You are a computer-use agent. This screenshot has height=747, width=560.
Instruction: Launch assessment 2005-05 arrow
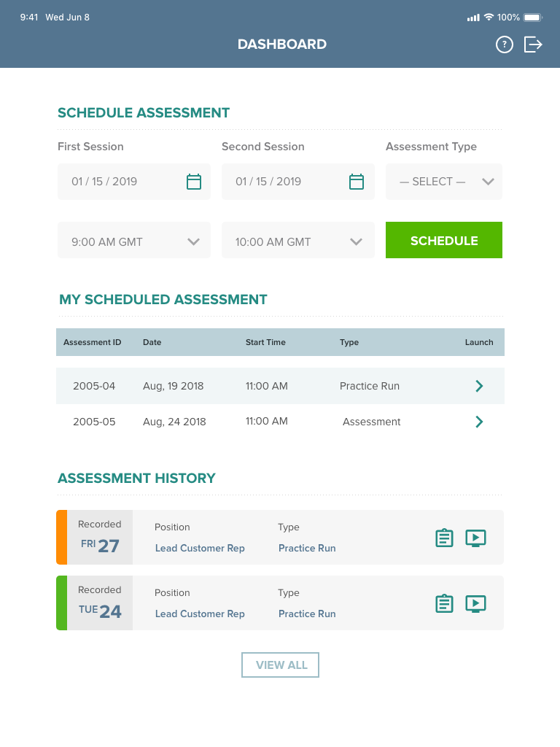(479, 422)
